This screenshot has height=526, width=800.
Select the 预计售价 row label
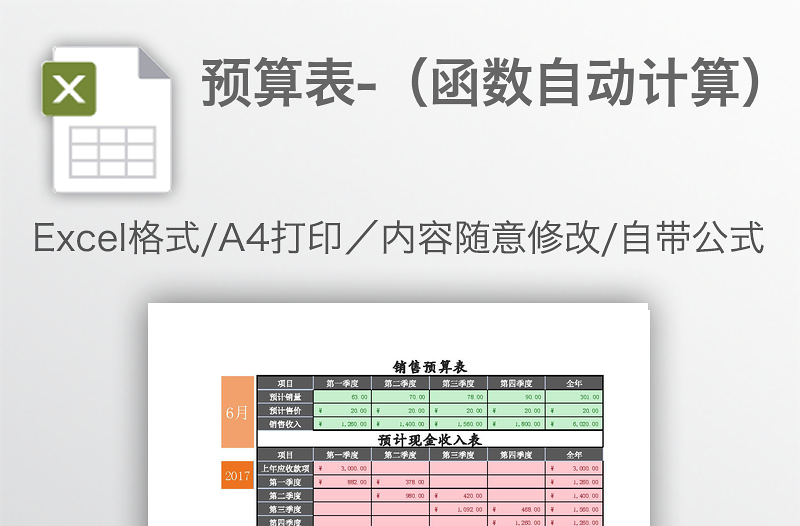click(x=285, y=410)
